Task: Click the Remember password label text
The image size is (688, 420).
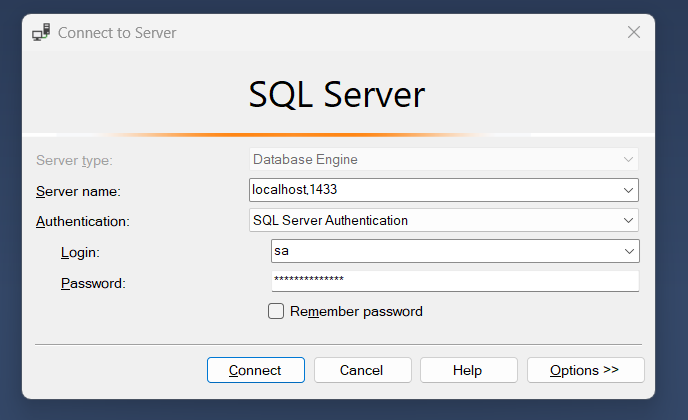Action: [x=356, y=311]
